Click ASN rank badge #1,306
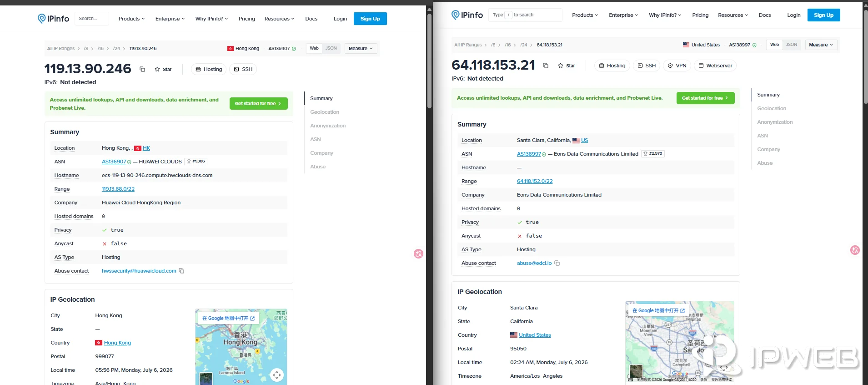The image size is (868, 385). point(196,162)
